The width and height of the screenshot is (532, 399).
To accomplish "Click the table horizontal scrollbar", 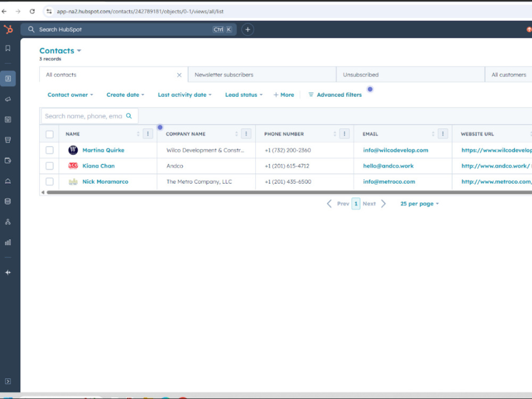I will pos(289,193).
